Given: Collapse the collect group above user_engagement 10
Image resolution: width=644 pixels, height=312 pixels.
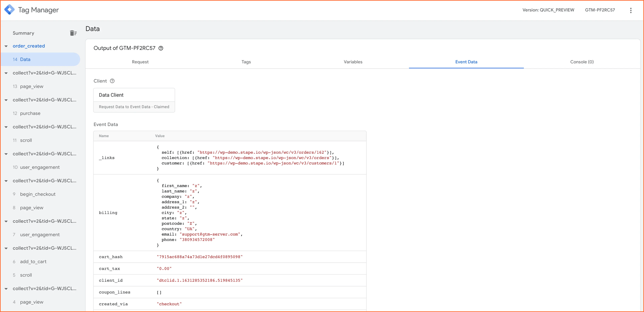Looking at the screenshot, I should coord(6,154).
